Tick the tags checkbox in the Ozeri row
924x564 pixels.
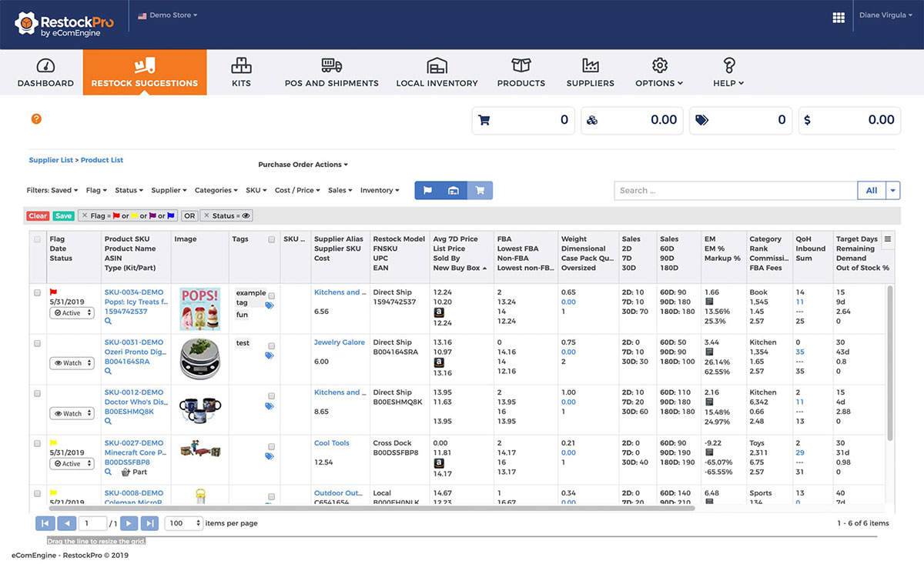tap(272, 345)
